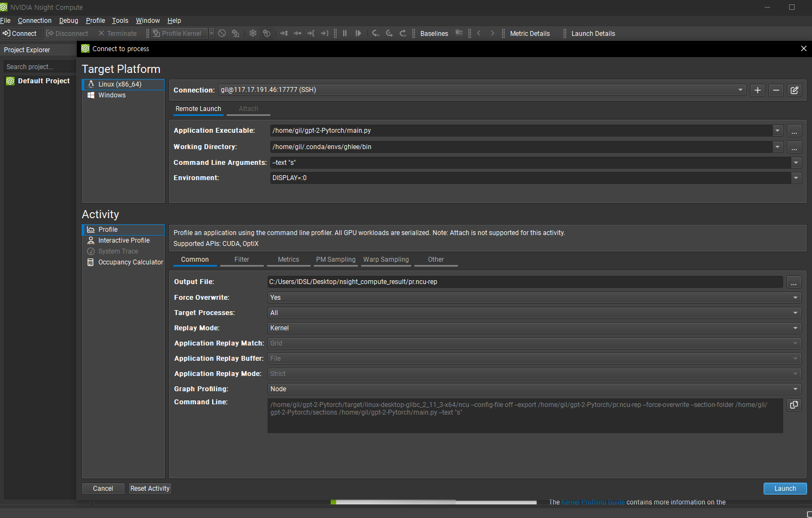Browse for Working Directory with ellipsis button
The height and width of the screenshot is (518, 812).
pos(795,147)
